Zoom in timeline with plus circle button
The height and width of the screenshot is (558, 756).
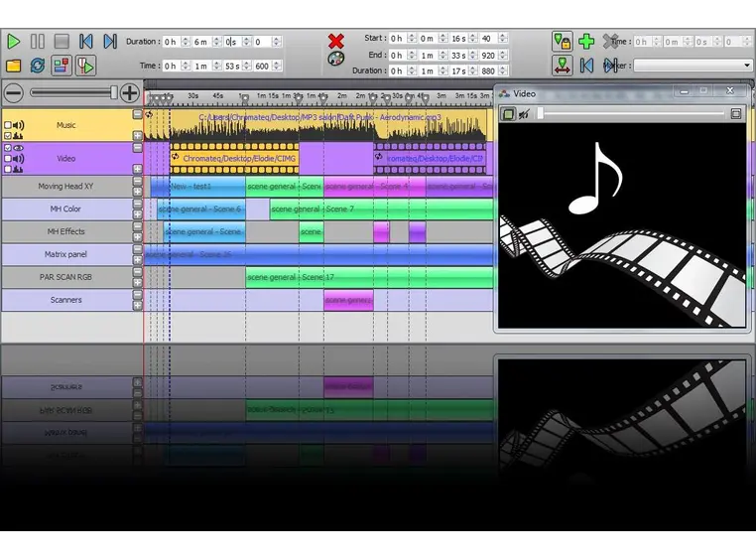(x=130, y=93)
